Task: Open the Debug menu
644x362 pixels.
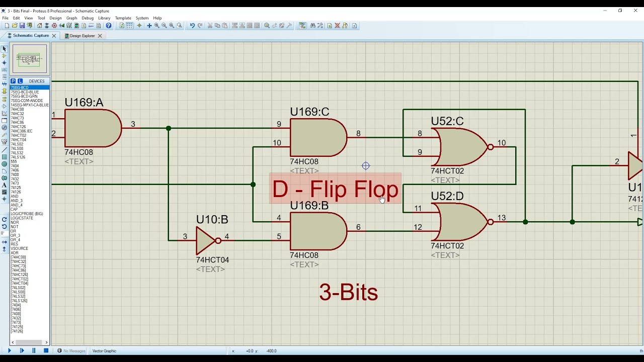Action: [88, 18]
